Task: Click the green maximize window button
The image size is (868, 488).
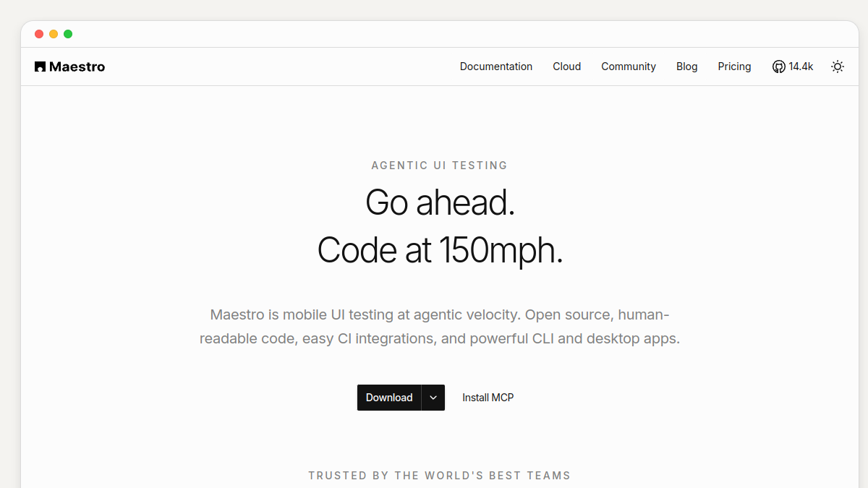Action: click(68, 34)
